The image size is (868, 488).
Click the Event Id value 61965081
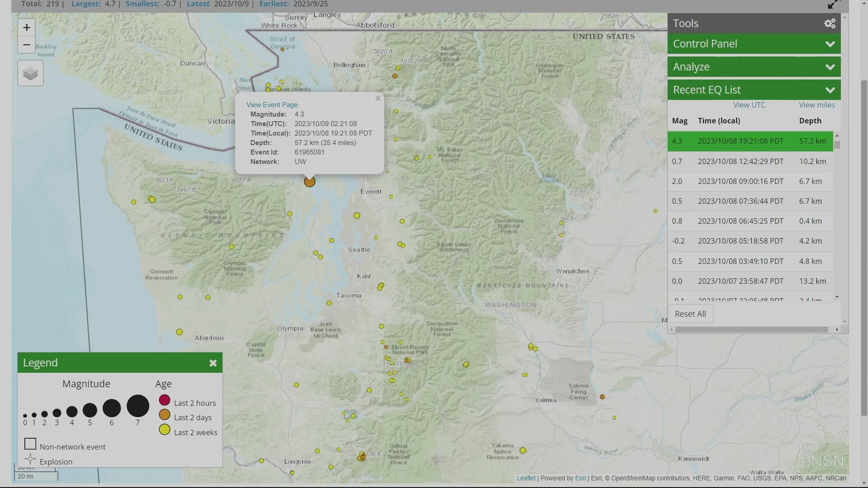(x=310, y=152)
